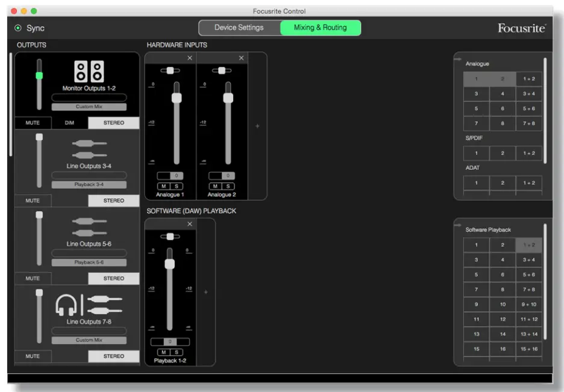
Task: Close the Playback 1-2 channel strip
Action: click(190, 224)
